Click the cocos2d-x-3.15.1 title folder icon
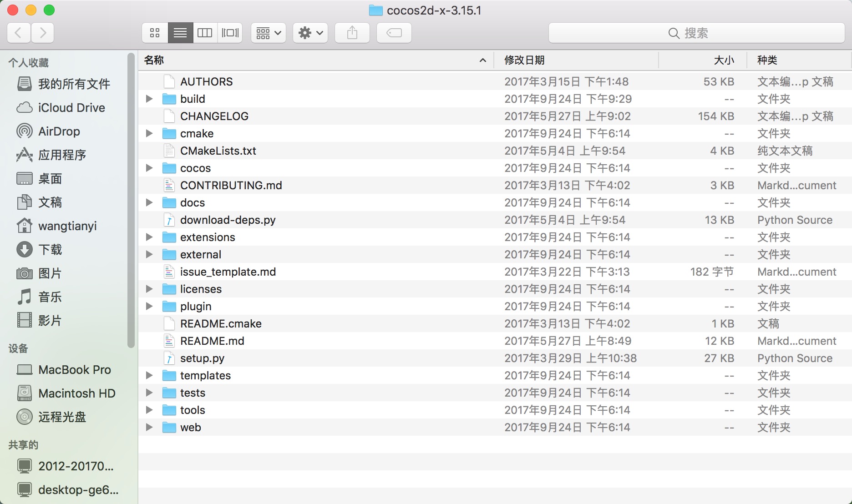This screenshot has width=852, height=504. click(375, 10)
